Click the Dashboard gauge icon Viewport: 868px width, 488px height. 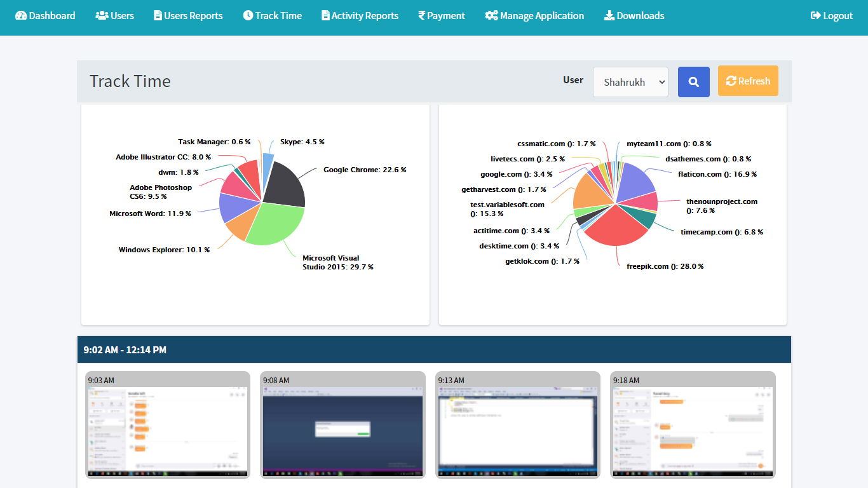pos(21,16)
